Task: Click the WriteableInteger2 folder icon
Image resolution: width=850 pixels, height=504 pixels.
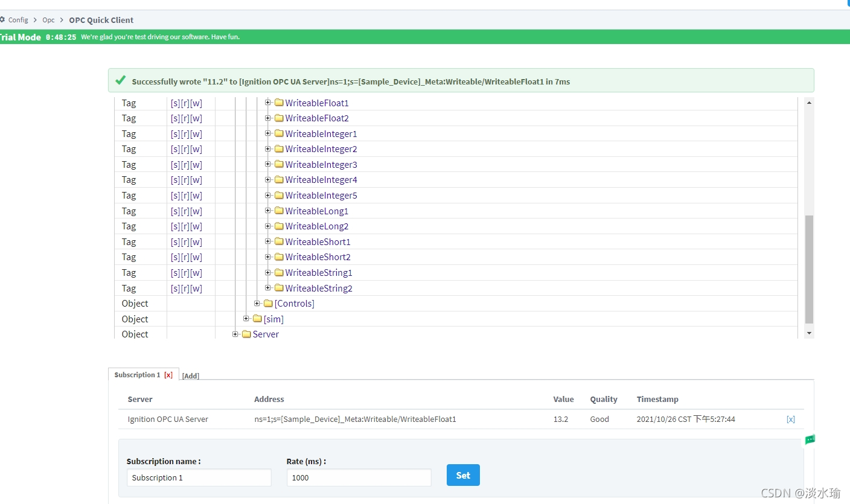Action: 279,149
